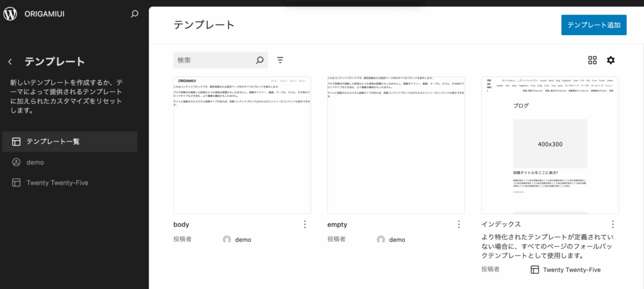Open the body template title link

(181, 224)
